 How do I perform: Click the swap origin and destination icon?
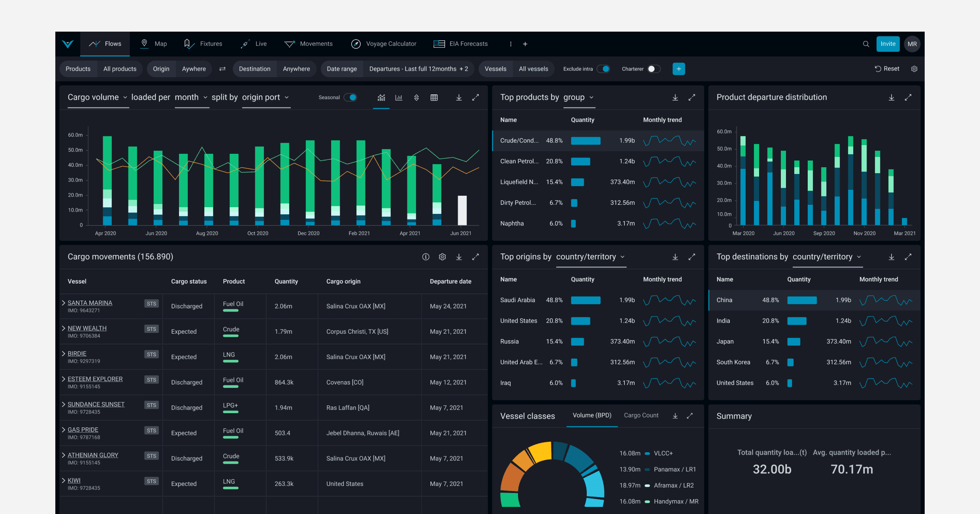tap(222, 69)
